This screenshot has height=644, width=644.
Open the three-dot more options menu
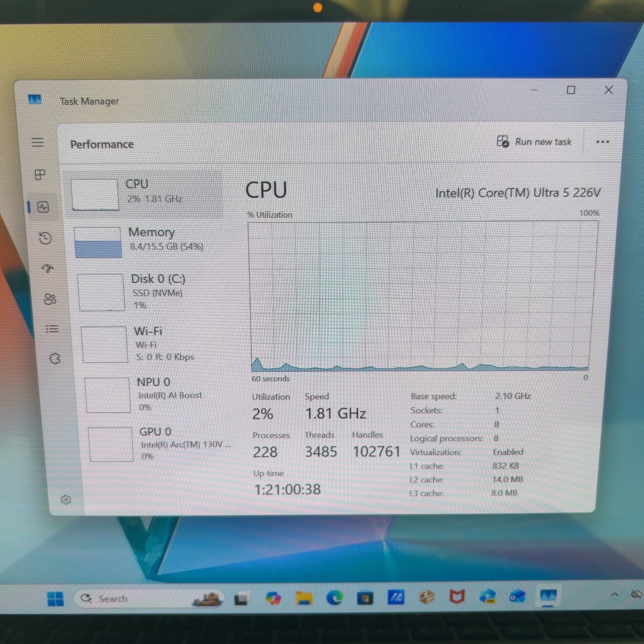click(603, 142)
